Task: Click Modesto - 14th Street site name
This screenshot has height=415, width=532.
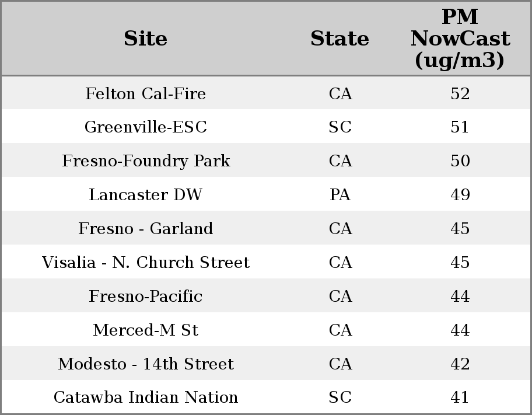Action: pyautogui.click(x=145, y=364)
